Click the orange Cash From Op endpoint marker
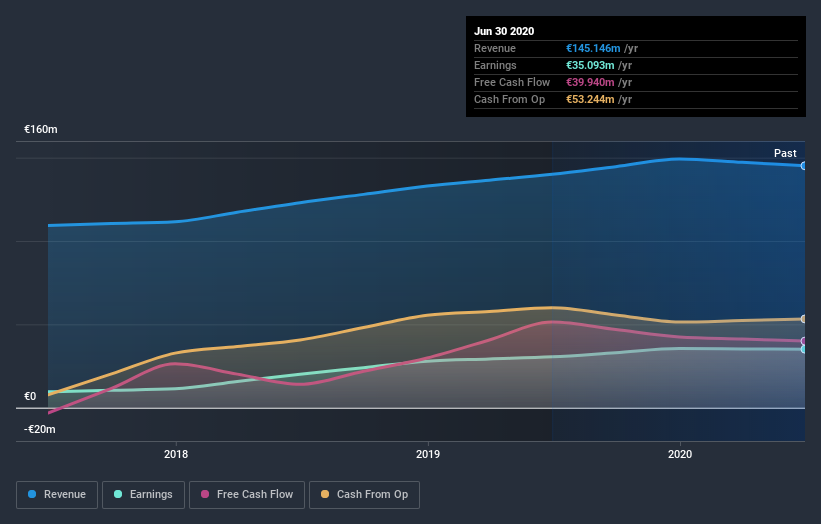This screenshot has width=821, height=524. pos(804,319)
